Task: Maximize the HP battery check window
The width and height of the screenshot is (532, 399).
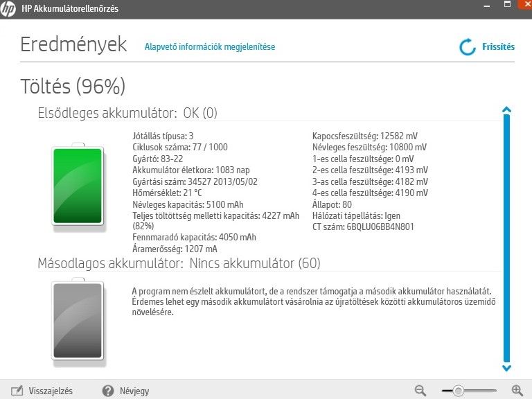Action: click(507, 4)
